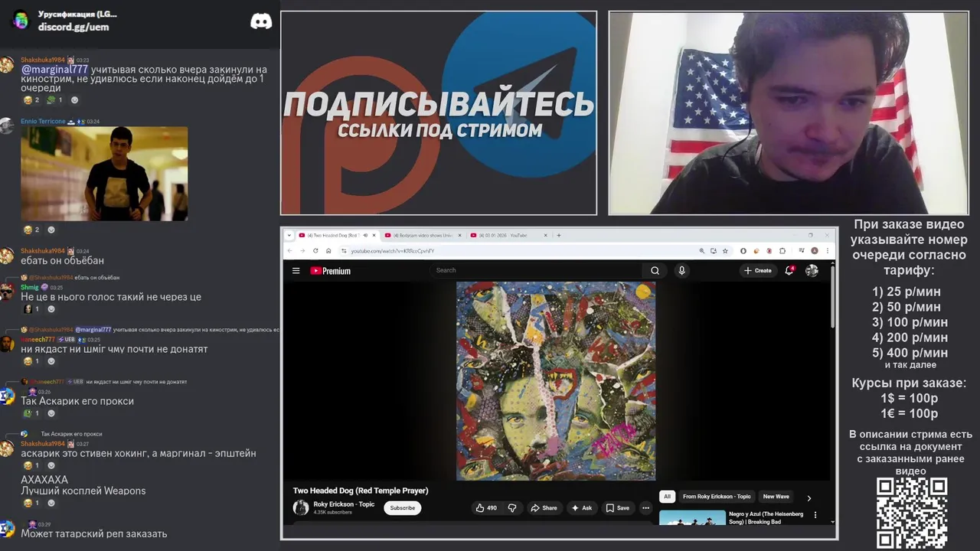Click scrollbar down arrow in browser window
Image resolution: width=980 pixels, height=551 pixels.
pos(833,522)
